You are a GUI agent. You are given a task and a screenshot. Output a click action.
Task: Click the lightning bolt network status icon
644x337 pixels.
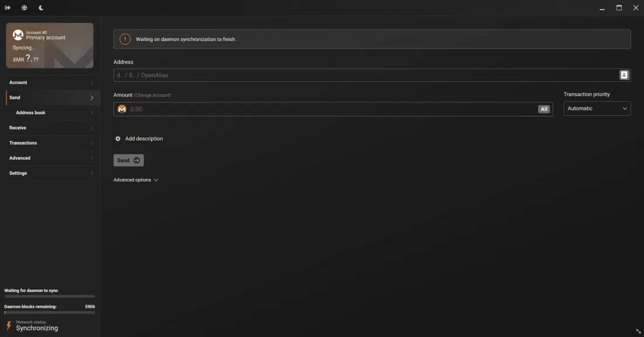coord(9,326)
